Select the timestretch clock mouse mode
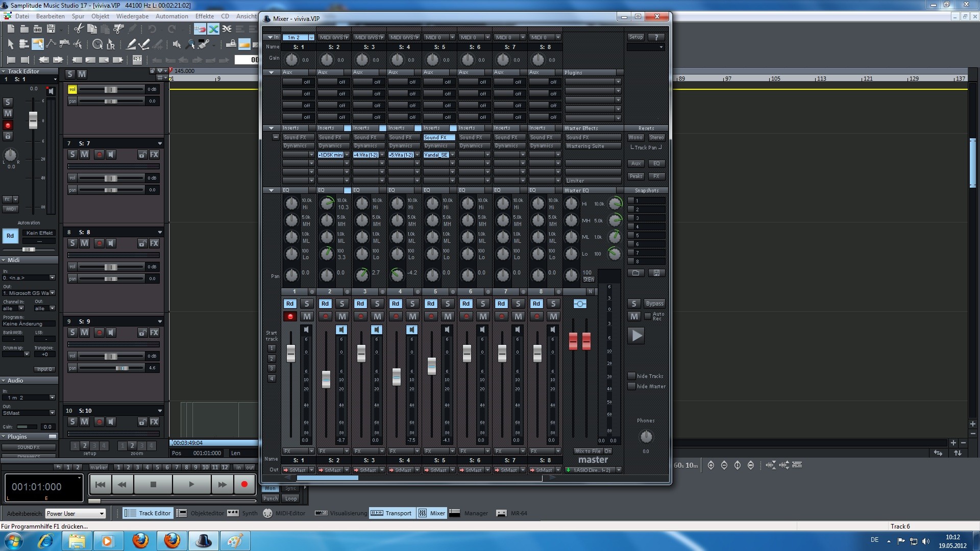Screen dimensions: 980x551 click(x=97, y=44)
